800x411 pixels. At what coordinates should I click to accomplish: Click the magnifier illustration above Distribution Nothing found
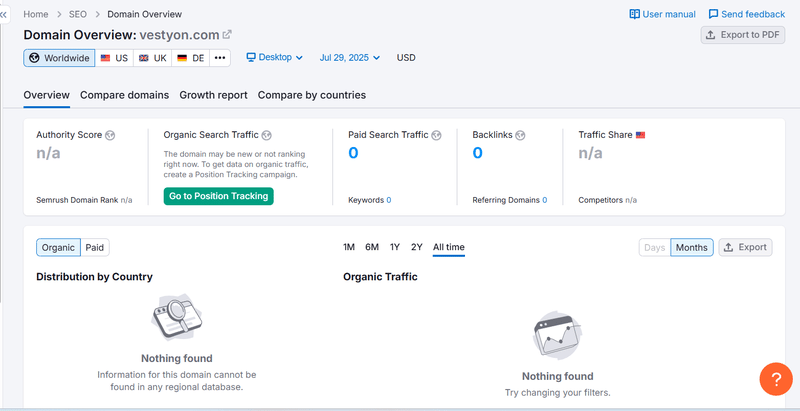coord(177,318)
